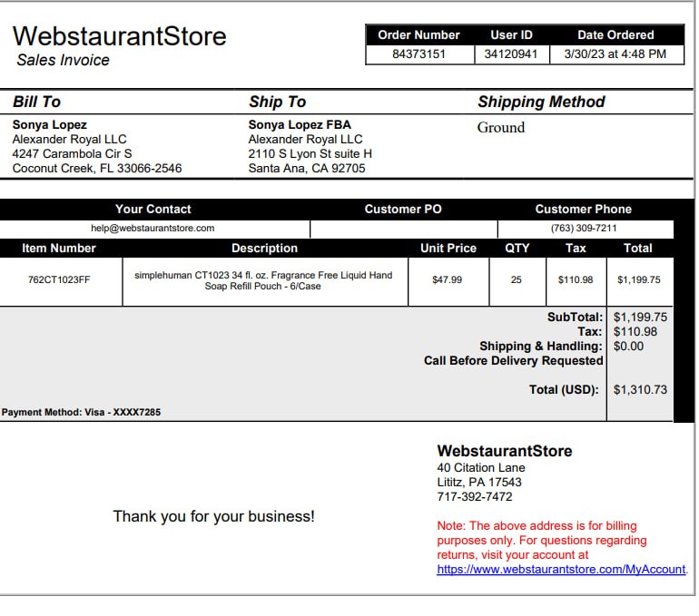Select user ID 34120941
This screenshot has width=699, height=616.
click(511, 54)
